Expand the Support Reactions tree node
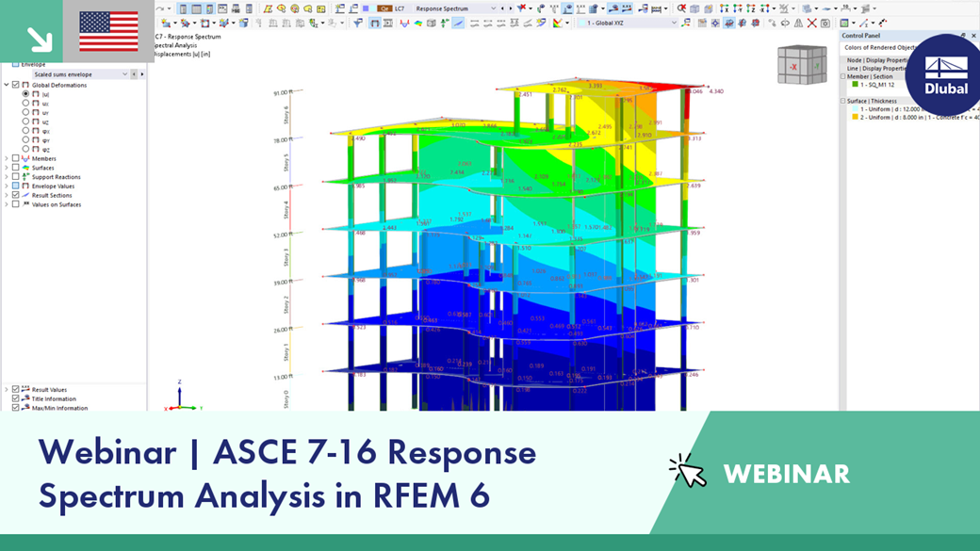The image size is (980, 551). pos(7,177)
